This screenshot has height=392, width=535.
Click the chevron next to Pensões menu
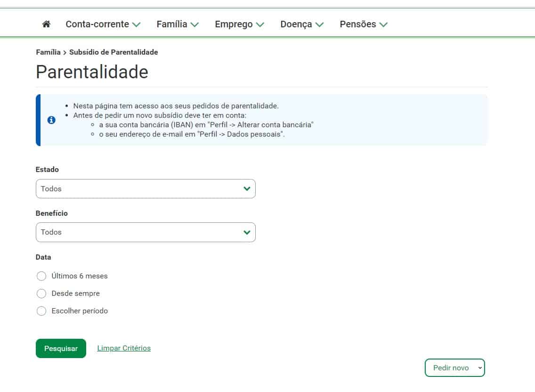(383, 24)
